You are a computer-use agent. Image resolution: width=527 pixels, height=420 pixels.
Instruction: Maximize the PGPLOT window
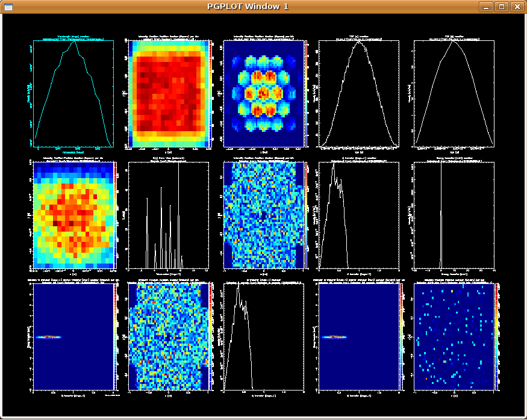[501, 7]
